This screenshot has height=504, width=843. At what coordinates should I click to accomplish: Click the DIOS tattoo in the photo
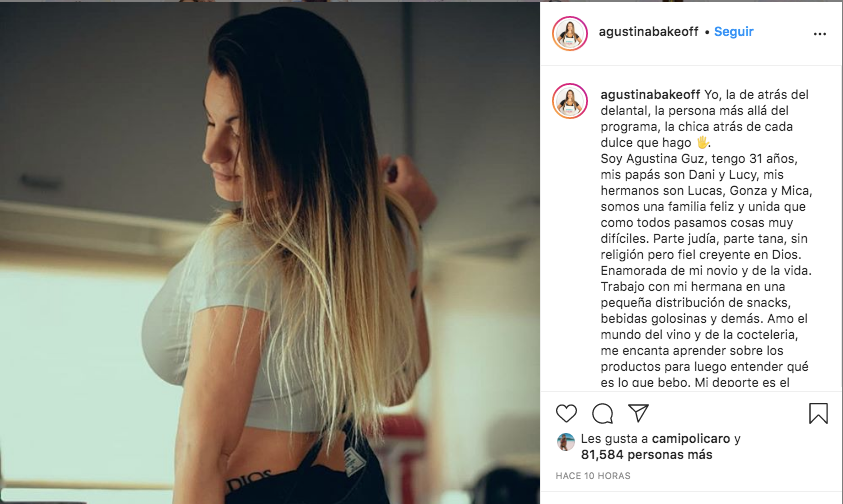pos(248,480)
